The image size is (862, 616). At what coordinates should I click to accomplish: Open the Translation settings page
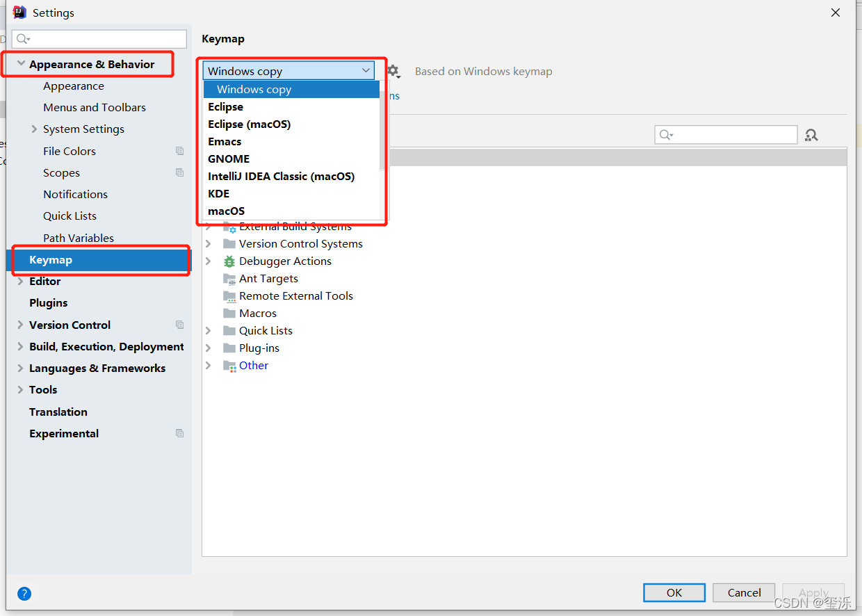coord(58,412)
